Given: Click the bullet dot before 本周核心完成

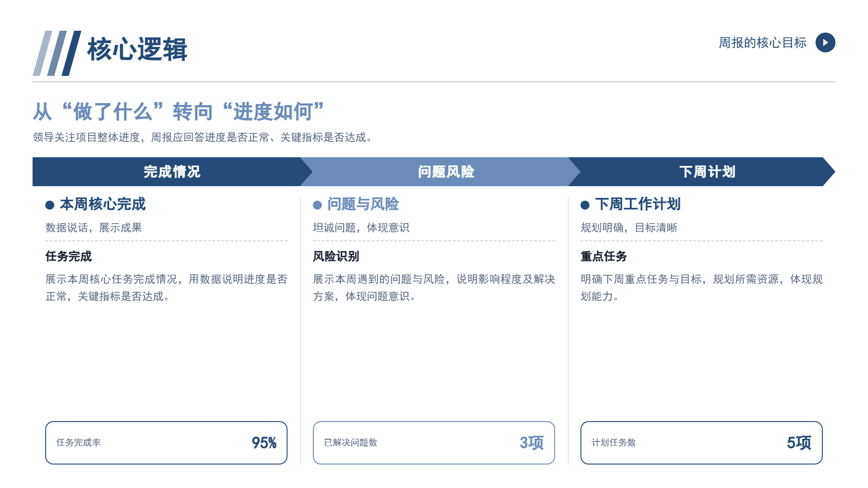Looking at the screenshot, I should tap(50, 205).
